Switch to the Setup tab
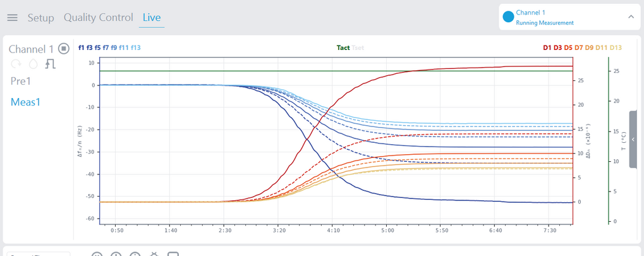 40,18
